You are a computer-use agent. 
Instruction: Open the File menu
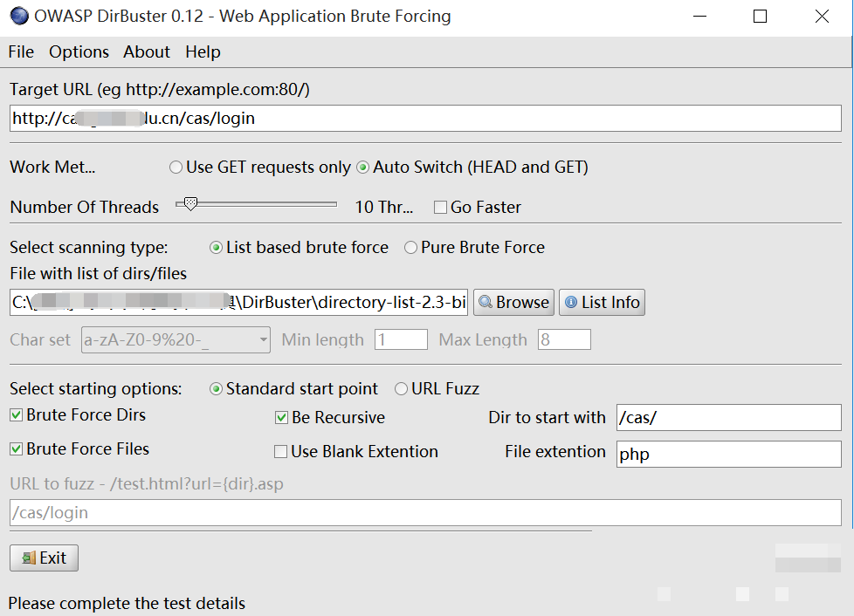(x=21, y=52)
